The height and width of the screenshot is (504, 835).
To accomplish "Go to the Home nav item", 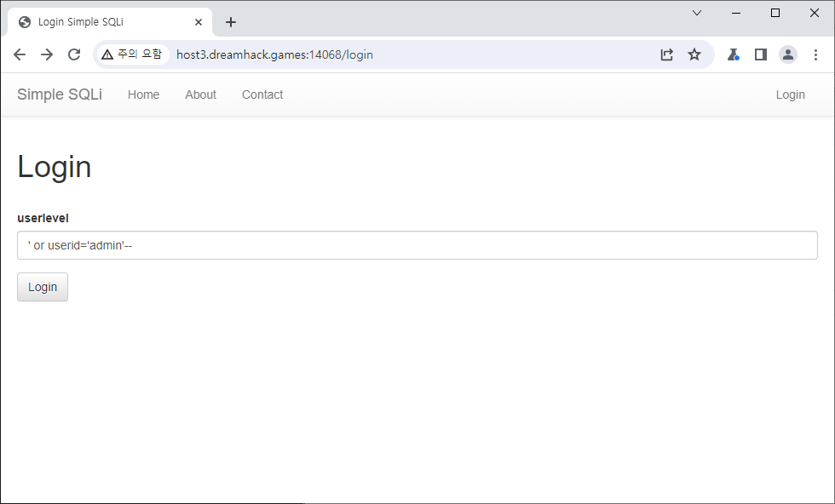I will pos(143,94).
